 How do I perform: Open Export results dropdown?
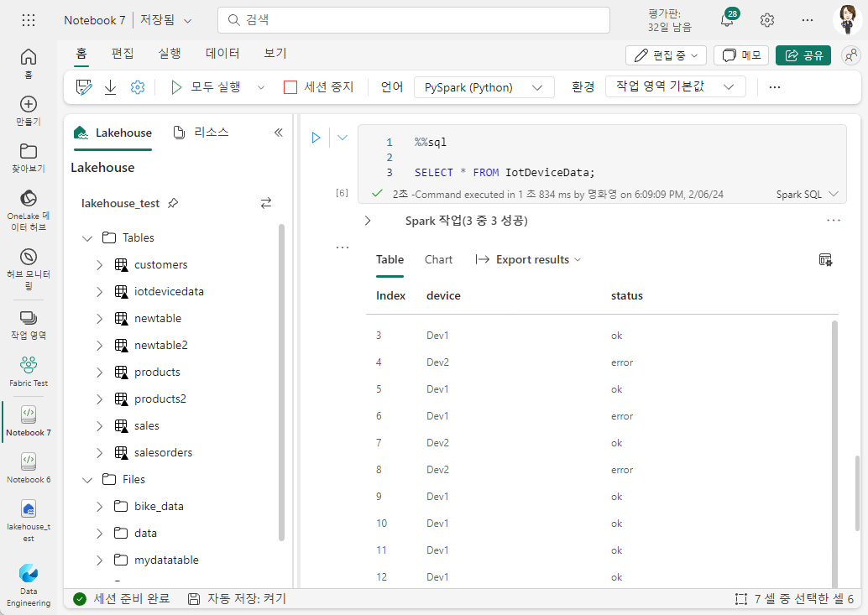click(527, 259)
